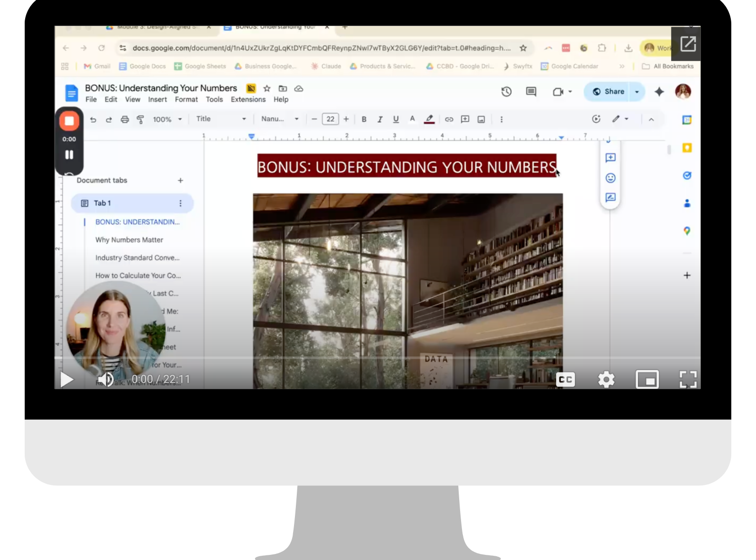Click the video progress bar
Screen dimensions: 756x560
point(377,358)
